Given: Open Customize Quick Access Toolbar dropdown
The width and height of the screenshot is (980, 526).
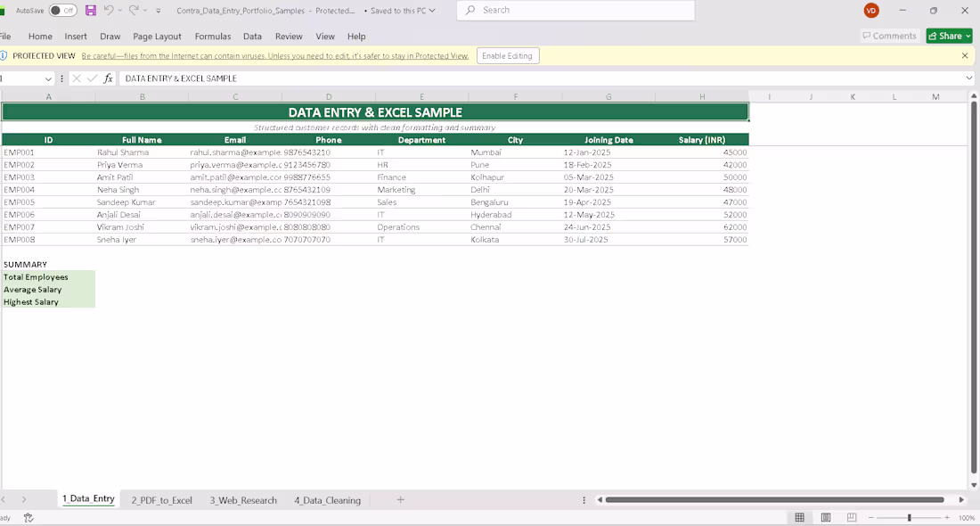Looking at the screenshot, I should 158,11.
